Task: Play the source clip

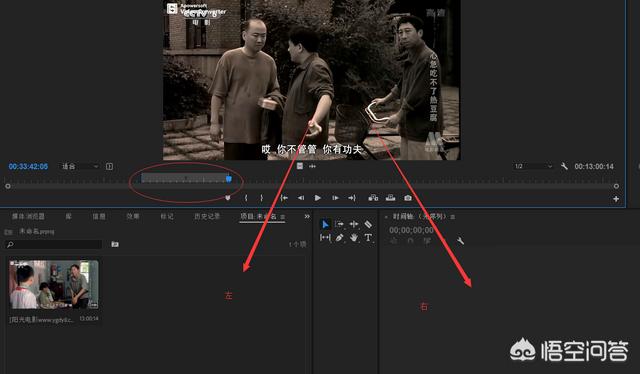Action: coord(318,198)
